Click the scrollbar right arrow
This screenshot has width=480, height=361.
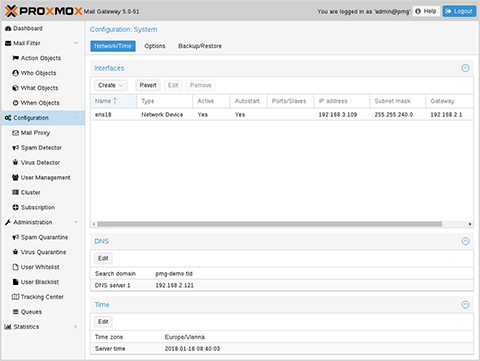point(470,224)
